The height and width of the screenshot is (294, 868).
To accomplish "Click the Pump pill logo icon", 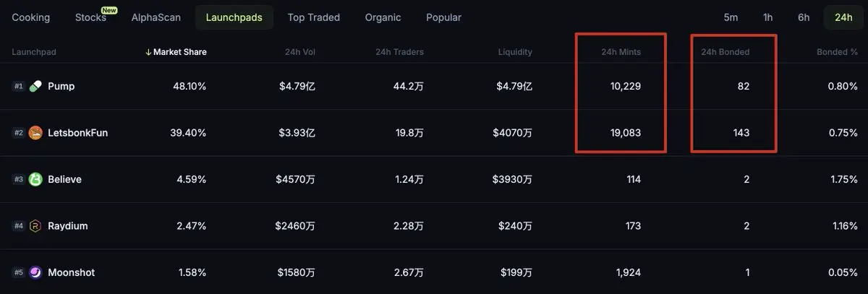I will pos(35,86).
